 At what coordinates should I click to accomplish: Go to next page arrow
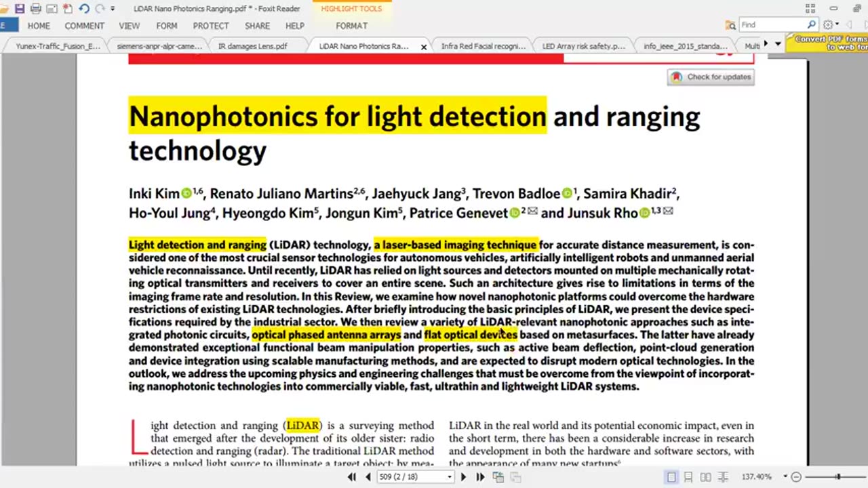coord(463,477)
